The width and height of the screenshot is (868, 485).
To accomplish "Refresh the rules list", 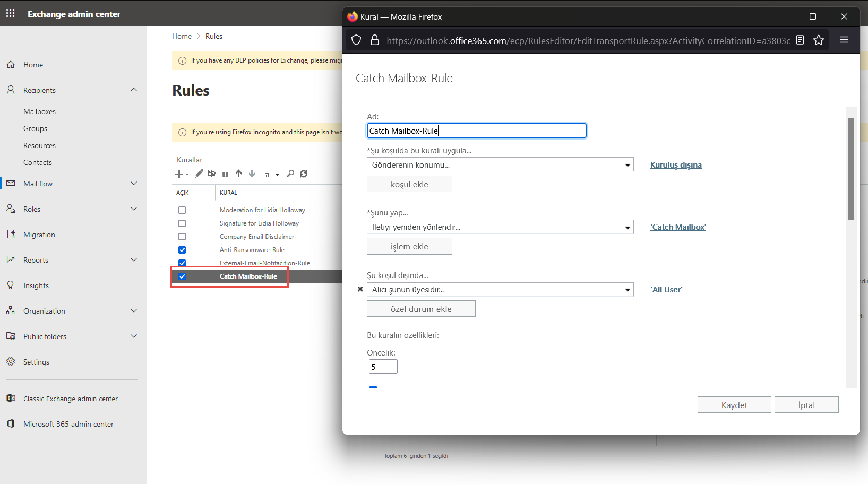I will pyautogui.click(x=304, y=174).
